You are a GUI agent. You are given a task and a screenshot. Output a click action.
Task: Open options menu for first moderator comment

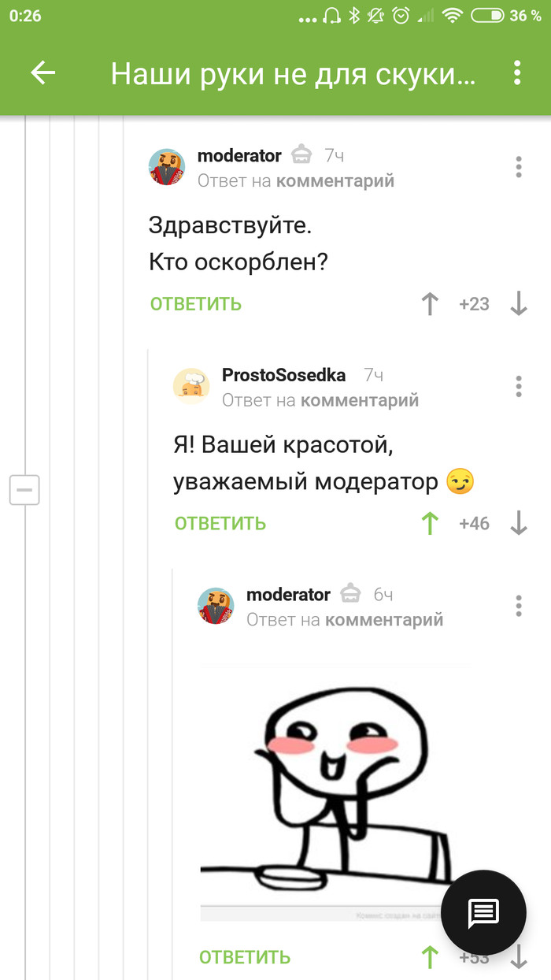pyautogui.click(x=519, y=167)
